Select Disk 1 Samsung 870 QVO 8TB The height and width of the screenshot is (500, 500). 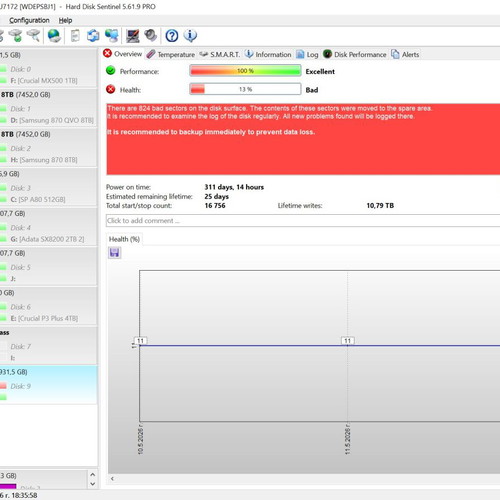[48, 107]
